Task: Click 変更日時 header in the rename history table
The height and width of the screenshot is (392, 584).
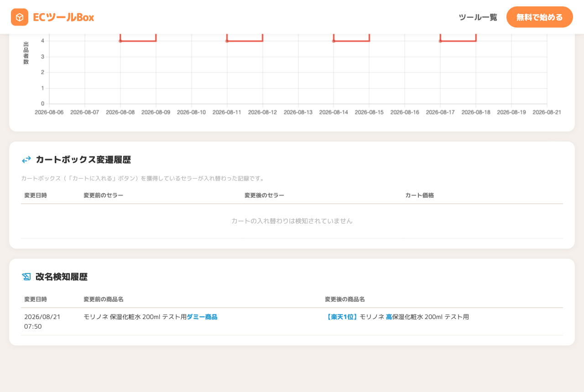Action: coord(36,299)
